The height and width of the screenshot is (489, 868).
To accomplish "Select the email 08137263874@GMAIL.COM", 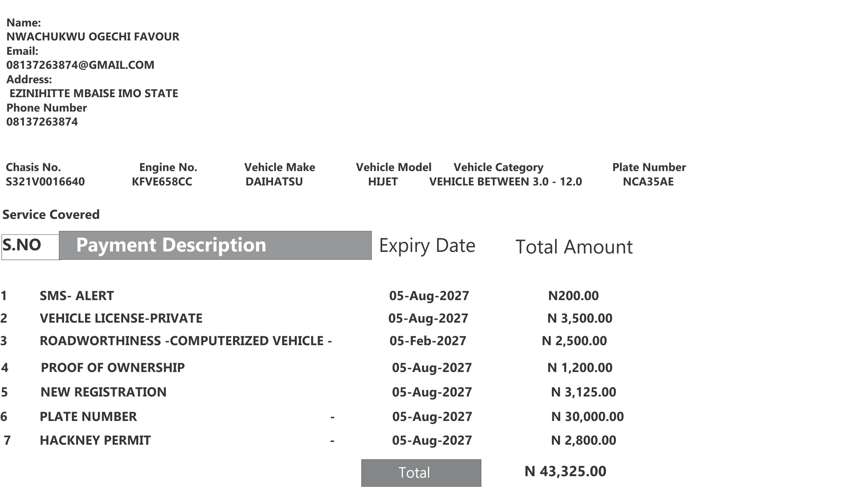I will [80, 65].
